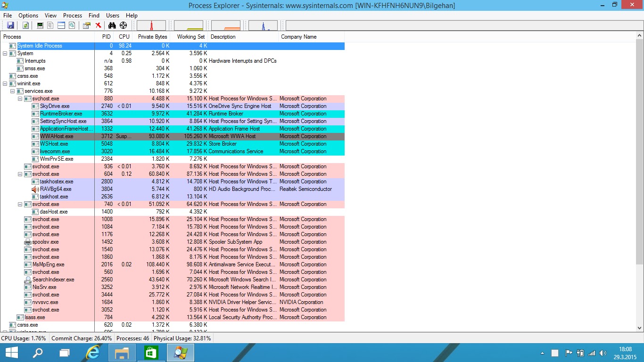
Task: Sort by the Description column header
Action: (243, 37)
